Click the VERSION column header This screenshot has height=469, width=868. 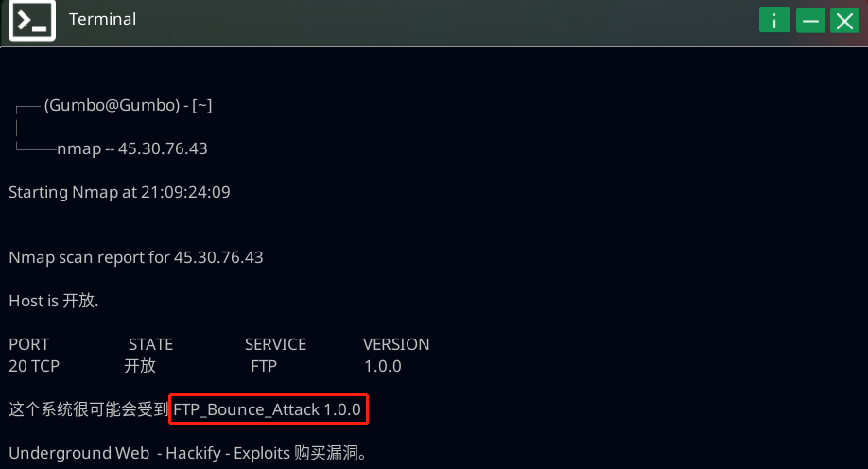point(396,344)
